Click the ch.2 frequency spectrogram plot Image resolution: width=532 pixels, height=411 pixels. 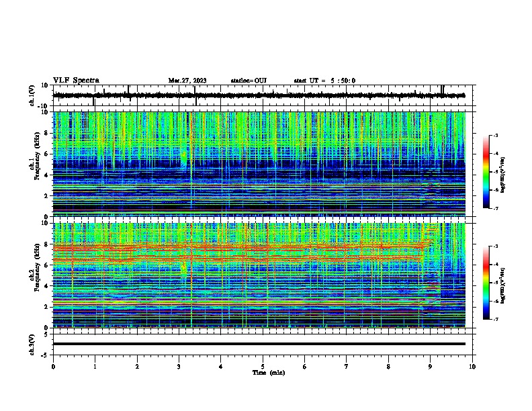click(259, 275)
